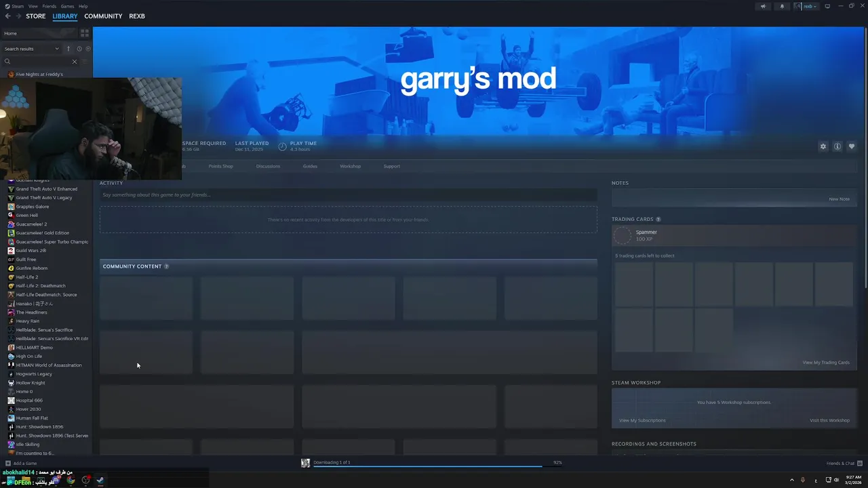Select Grapples Galore in the list
This screenshot has height=488, width=868.
pyautogui.click(x=33, y=207)
